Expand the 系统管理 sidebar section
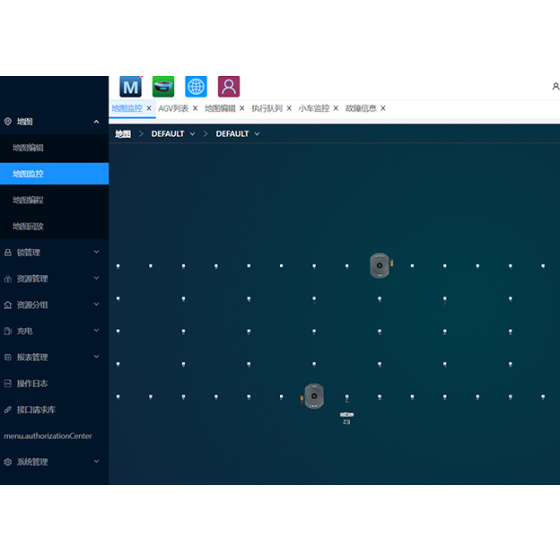This screenshot has width=560, height=560. click(x=54, y=462)
